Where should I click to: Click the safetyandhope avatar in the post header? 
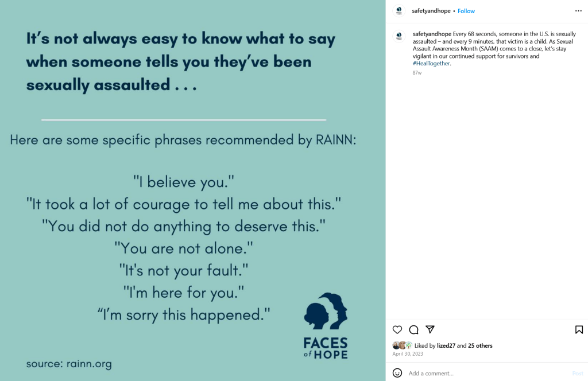click(399, 11)
